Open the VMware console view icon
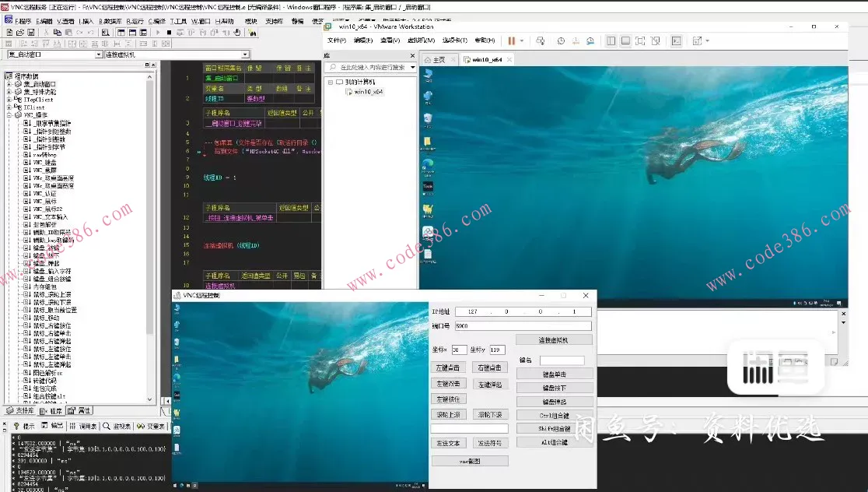The image size is (868, 492). [x=677, y=40]
